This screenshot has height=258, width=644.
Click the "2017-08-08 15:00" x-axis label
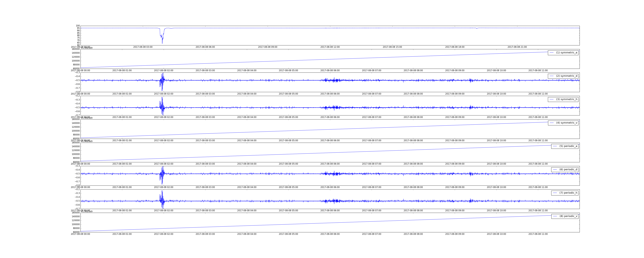click(392, 47)
